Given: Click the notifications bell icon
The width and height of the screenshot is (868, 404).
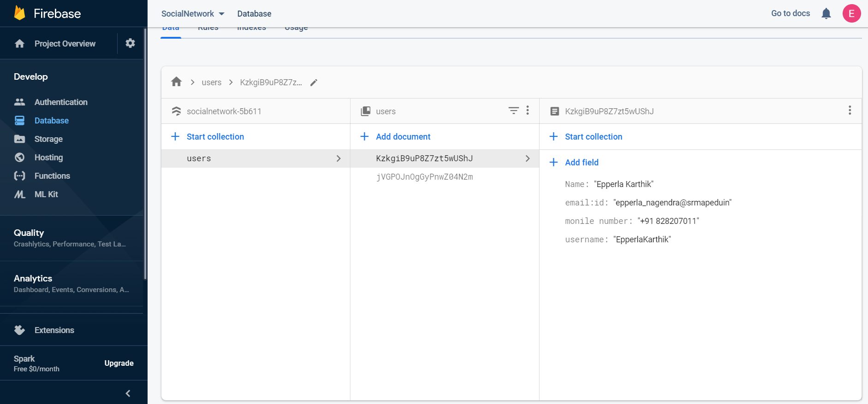Looking at the screenshot, I should click(826, 14).
